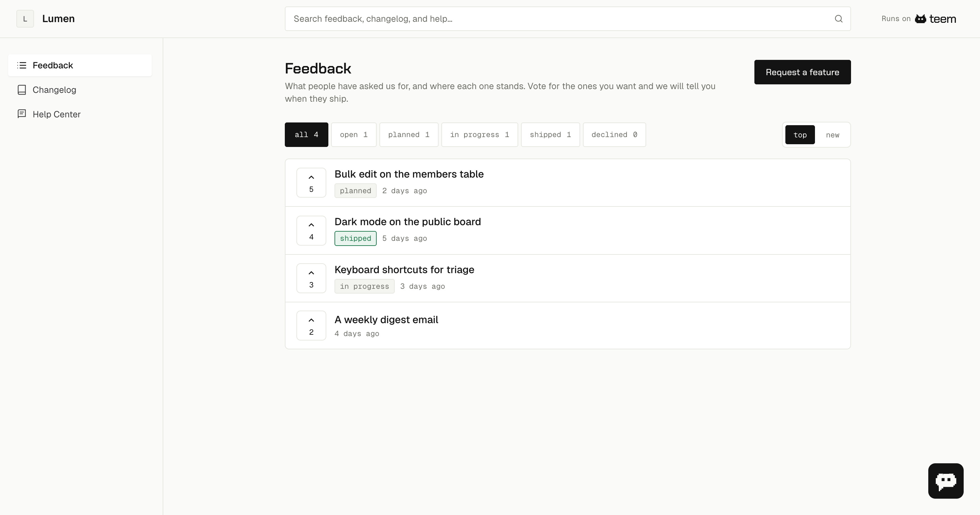Filter feedback by open status
This screenshot has width=980, height=515.
point(354,135)
